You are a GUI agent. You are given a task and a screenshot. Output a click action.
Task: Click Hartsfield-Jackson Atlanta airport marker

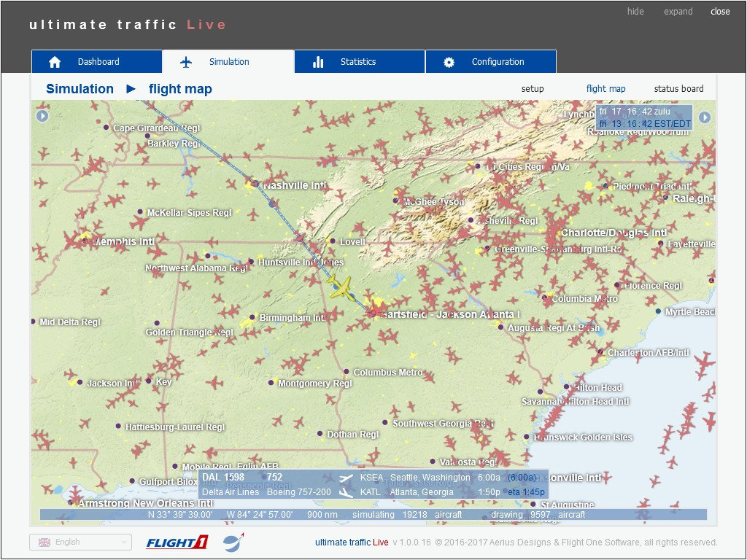373,314
